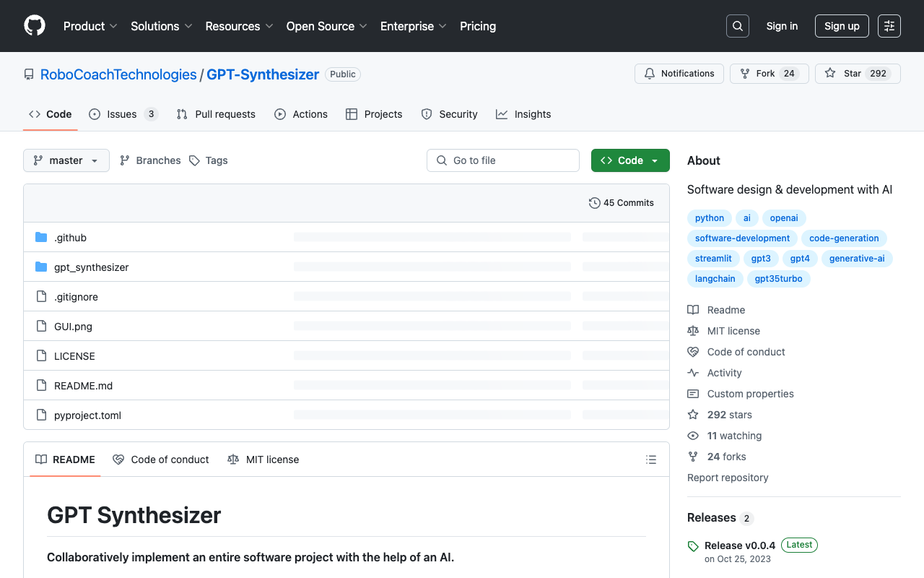Click the Sign in link
The height and width of the screenshot is (578, 924).
click(783, 26)
